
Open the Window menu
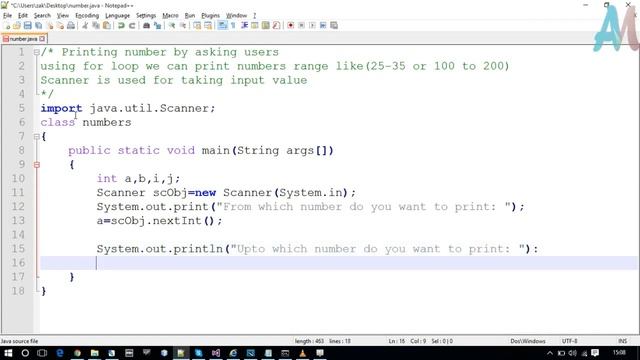(x=236, y=16)
